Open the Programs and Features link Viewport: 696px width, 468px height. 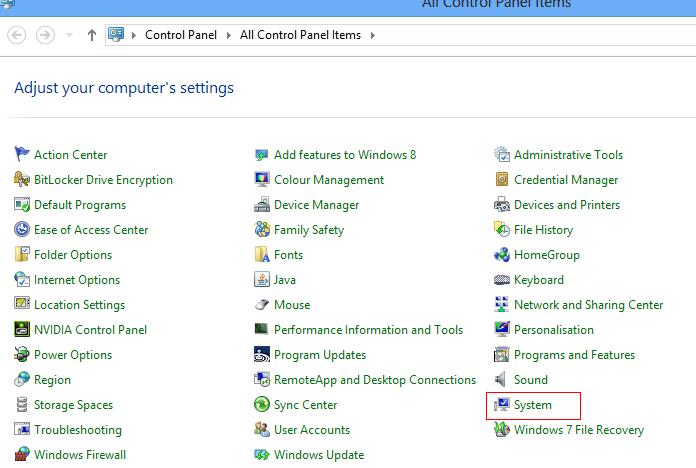pyautogui.click(x=574, y=355)
